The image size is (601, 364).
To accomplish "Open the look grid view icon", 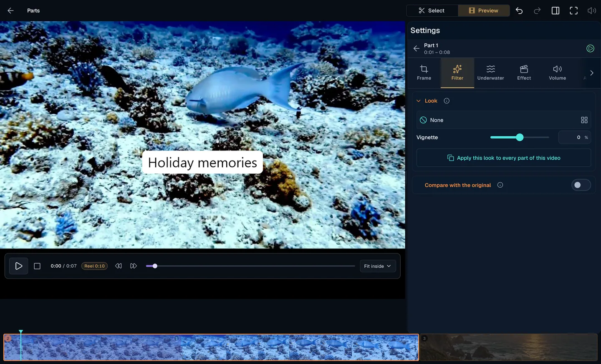I will 584,120.
